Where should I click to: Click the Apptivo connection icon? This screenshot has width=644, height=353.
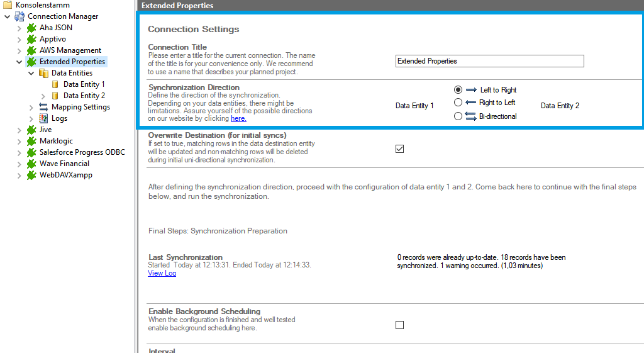tap(31, 39)
